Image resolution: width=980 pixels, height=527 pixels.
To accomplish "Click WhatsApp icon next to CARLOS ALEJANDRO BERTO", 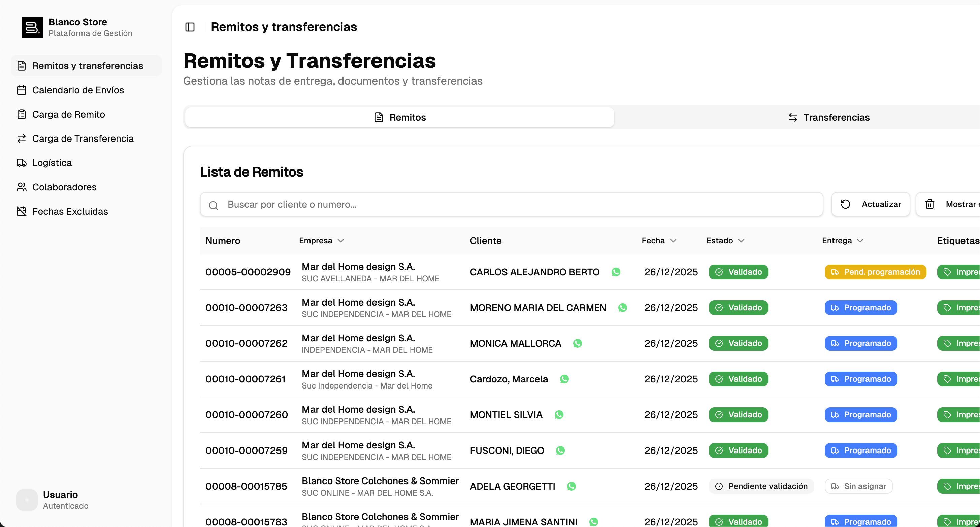I will pos(616,272).
